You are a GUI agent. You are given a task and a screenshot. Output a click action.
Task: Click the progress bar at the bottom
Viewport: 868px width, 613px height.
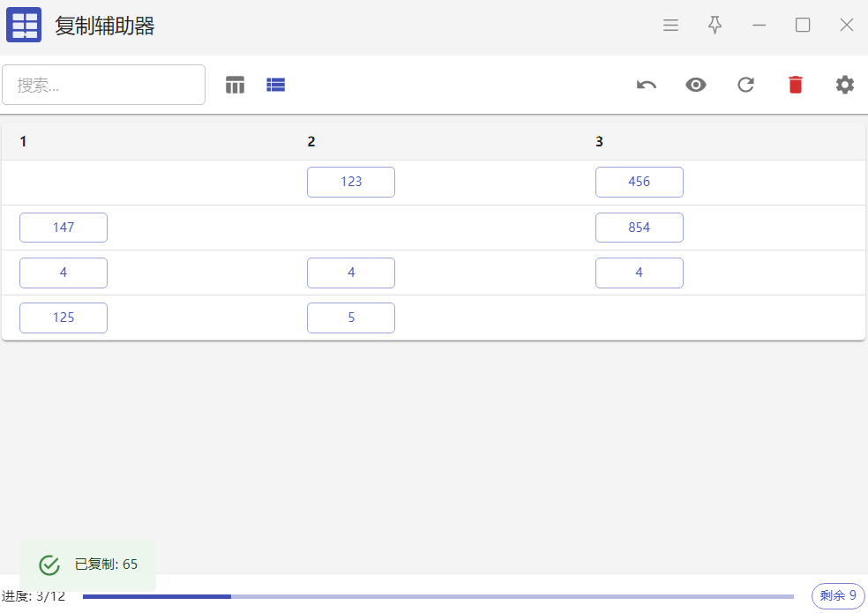click(438, 596)
